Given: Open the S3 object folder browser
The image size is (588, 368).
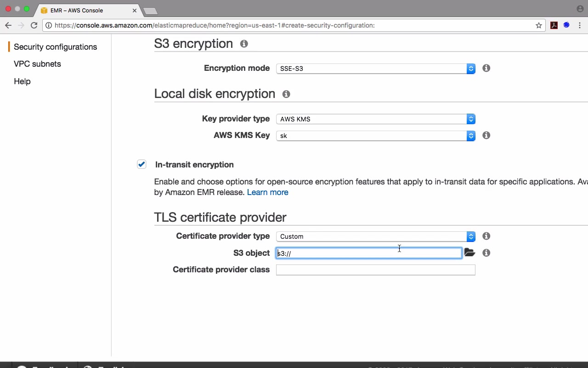Looking at the screenshot, I should pyautogui.click(x=469, y=253).
